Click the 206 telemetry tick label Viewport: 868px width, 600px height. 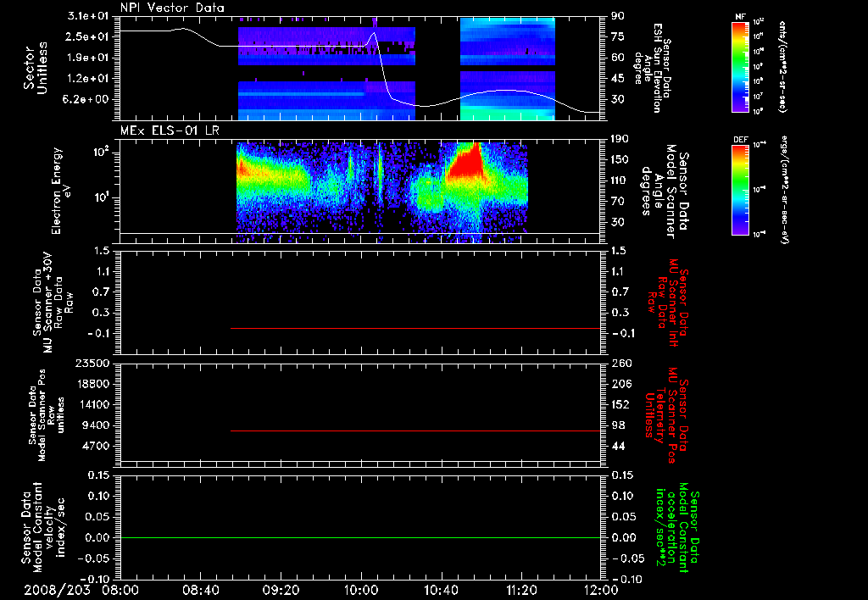click(x=621, y=384)
